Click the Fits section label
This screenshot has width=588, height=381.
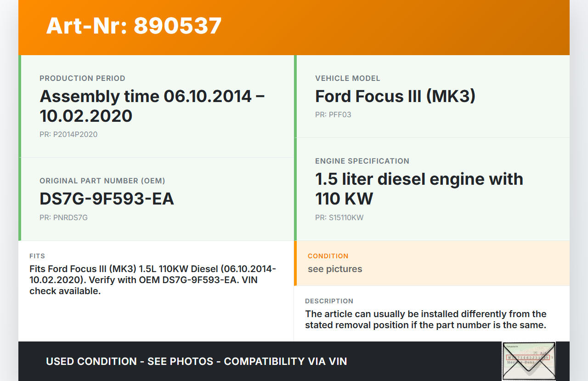tap(37, 256)
